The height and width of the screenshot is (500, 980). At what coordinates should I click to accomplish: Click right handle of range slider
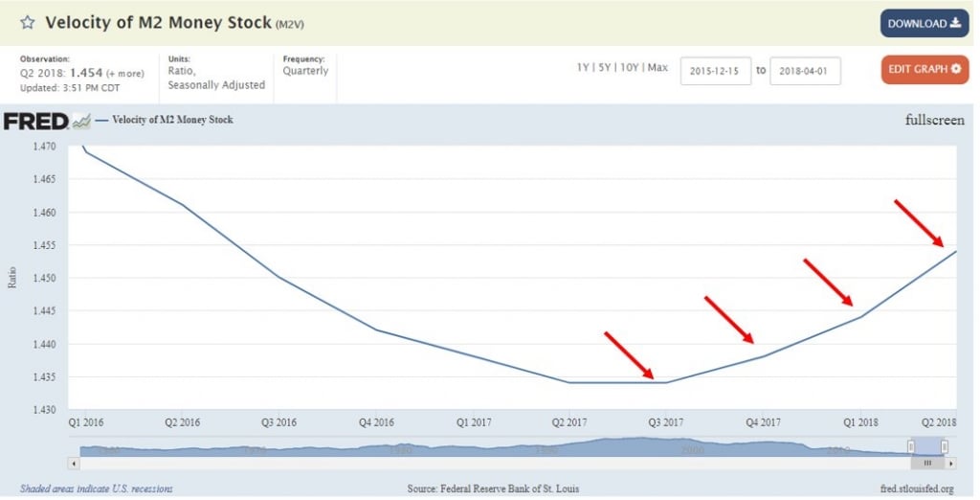click(945, 446)
